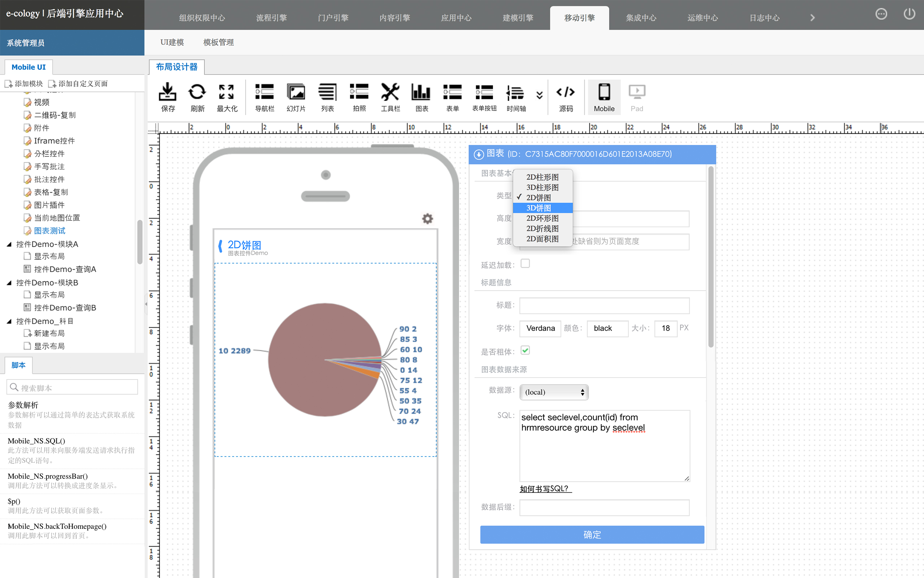Click the search magnifier in 搜索脚本
The width and height of the screenshot is (924, 578).
[x=14, y=387]
